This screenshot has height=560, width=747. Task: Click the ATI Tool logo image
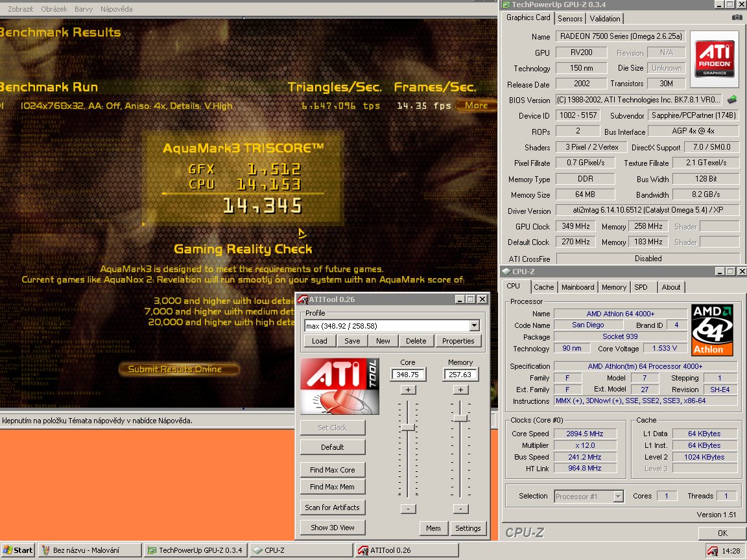pos(340,386)
